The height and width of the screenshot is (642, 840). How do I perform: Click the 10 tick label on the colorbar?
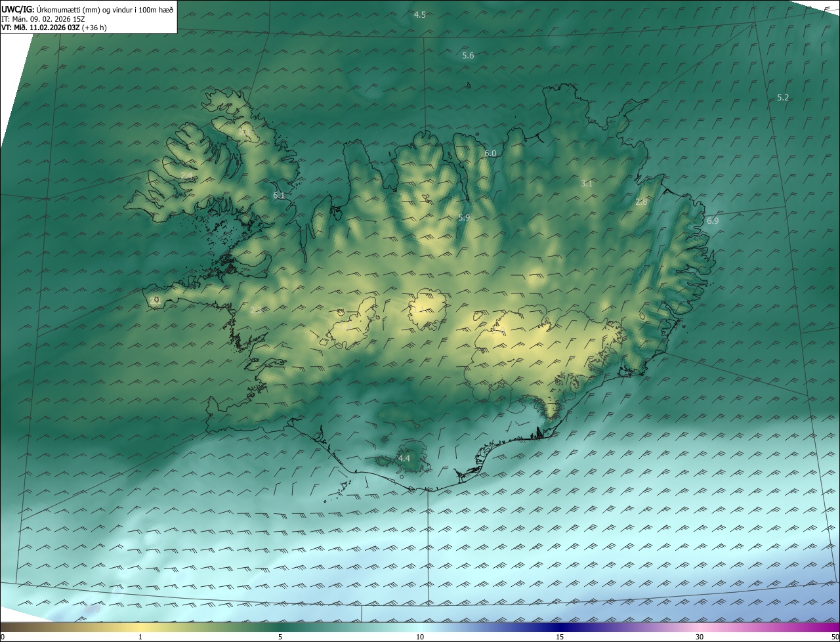[420, 637]
